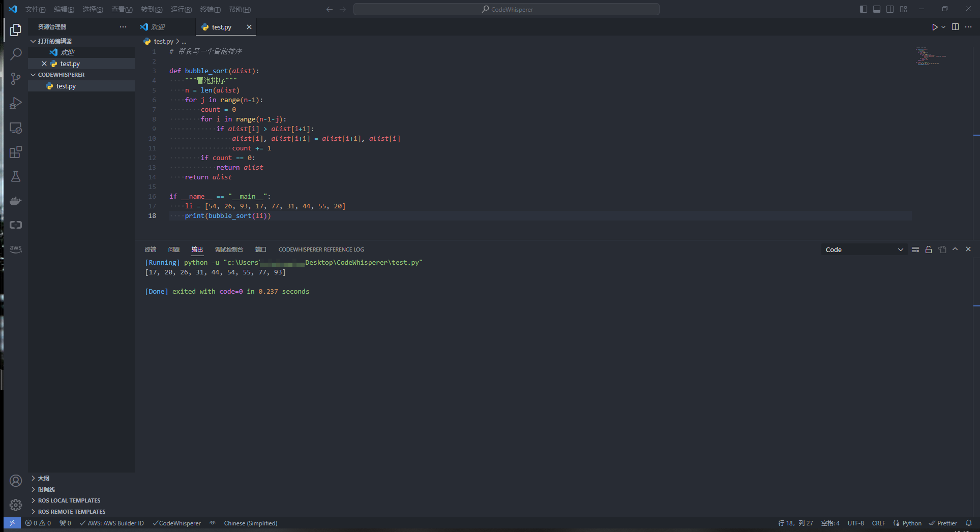The width and height of the screenshot is (980, 532).
Task: Open the AWS Toolkit view
Action: tap(16, 249)
